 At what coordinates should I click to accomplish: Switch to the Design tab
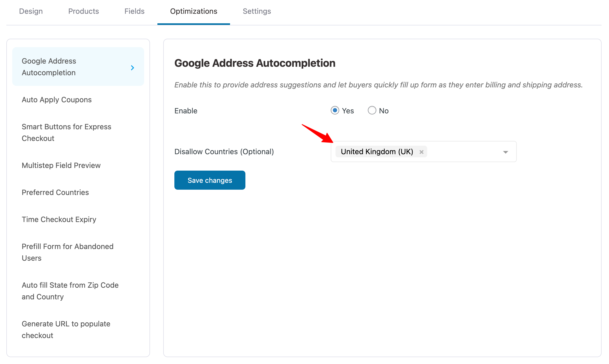click(31, 11)
